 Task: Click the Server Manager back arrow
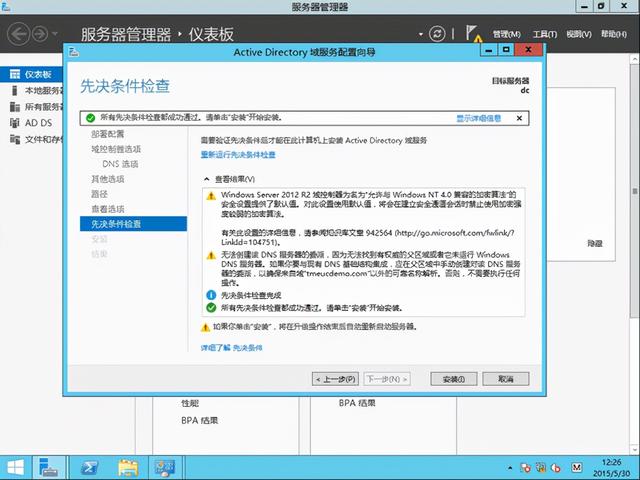pos(18,34)
